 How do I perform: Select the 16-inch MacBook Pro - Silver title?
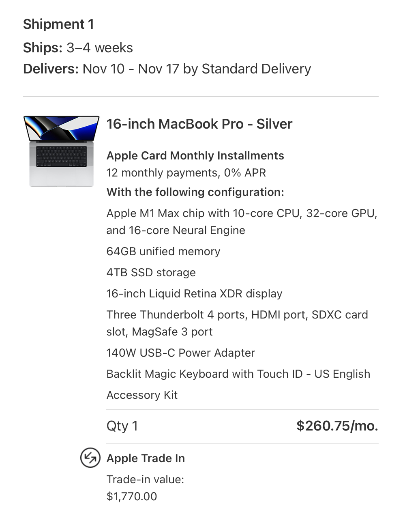coord(199,124)
